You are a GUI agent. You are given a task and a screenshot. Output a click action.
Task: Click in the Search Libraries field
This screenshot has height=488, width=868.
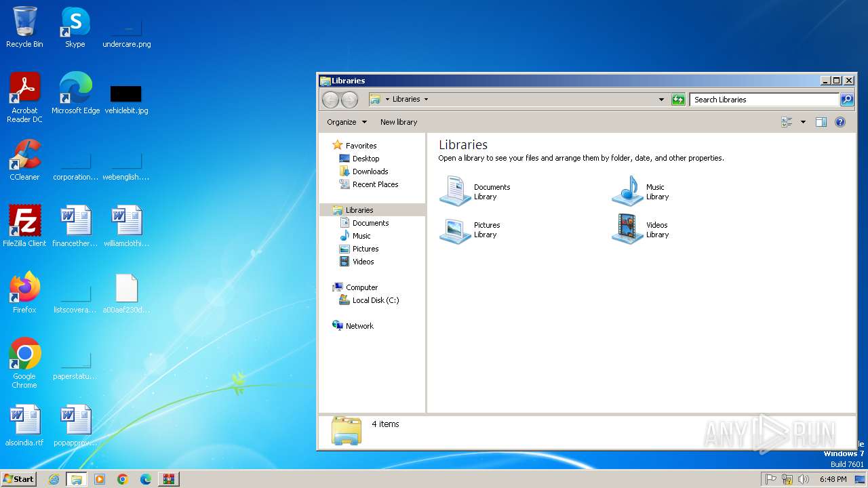[x=764, y=100]
